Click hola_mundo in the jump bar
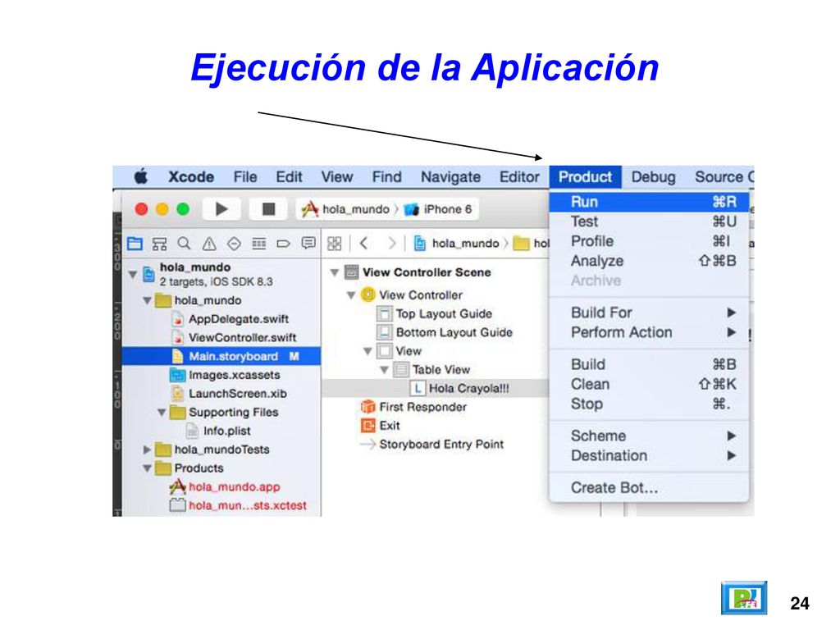The height and width of the screenshot is (630, 840). (x=457, y=244)
